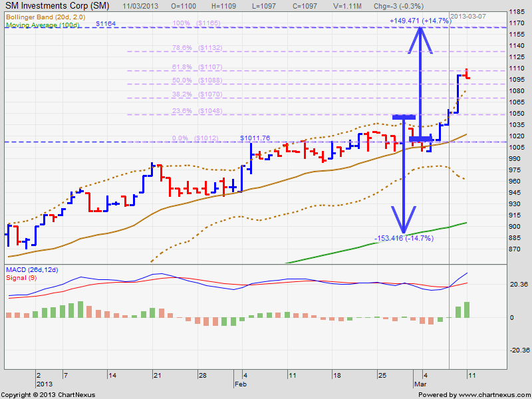Click the 0 MACD axis value
This screenshot has width=532, height=399.
click(x=512, y=318)
